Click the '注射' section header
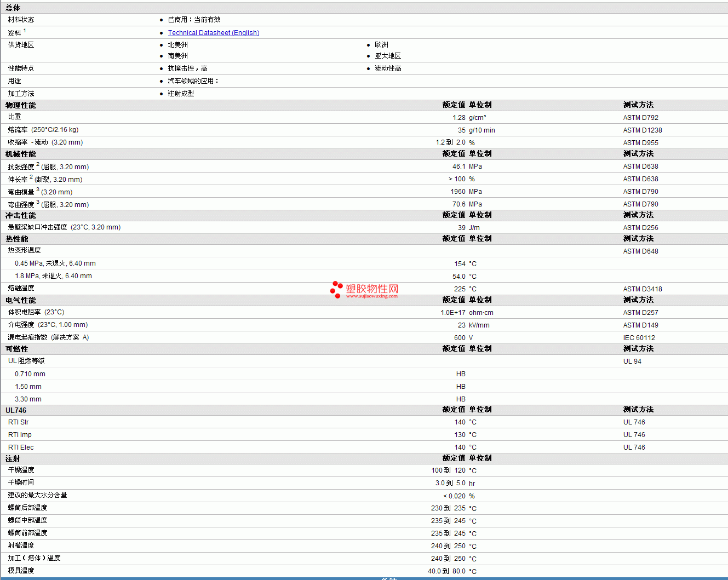The image size is (728, 580). point(13,458)
